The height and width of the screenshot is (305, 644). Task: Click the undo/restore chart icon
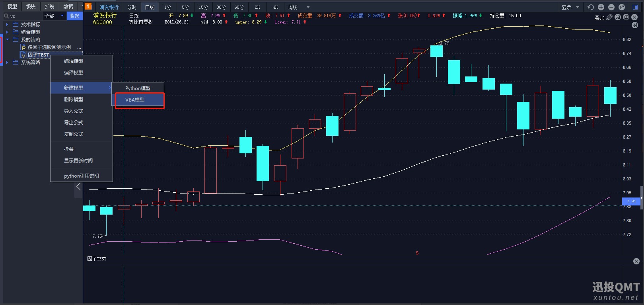click(591, 7)
